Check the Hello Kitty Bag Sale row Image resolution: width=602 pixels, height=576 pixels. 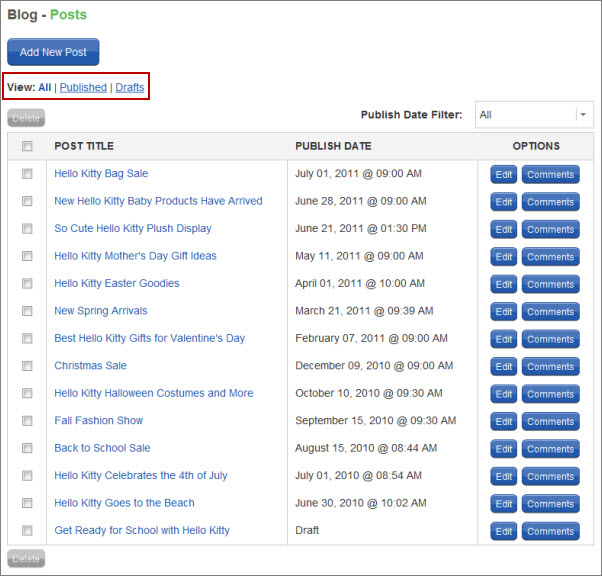pyautogui.click(x=27, y=174)
